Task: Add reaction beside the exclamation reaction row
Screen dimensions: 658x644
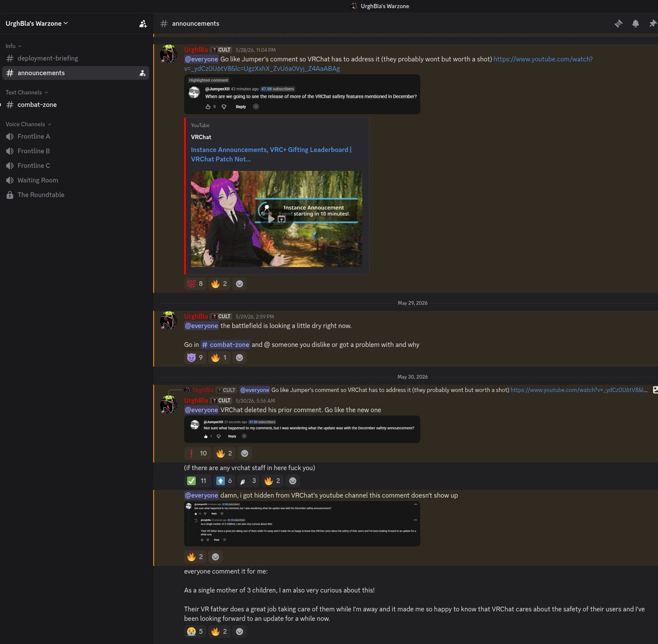Action: (x=245, y=453)
